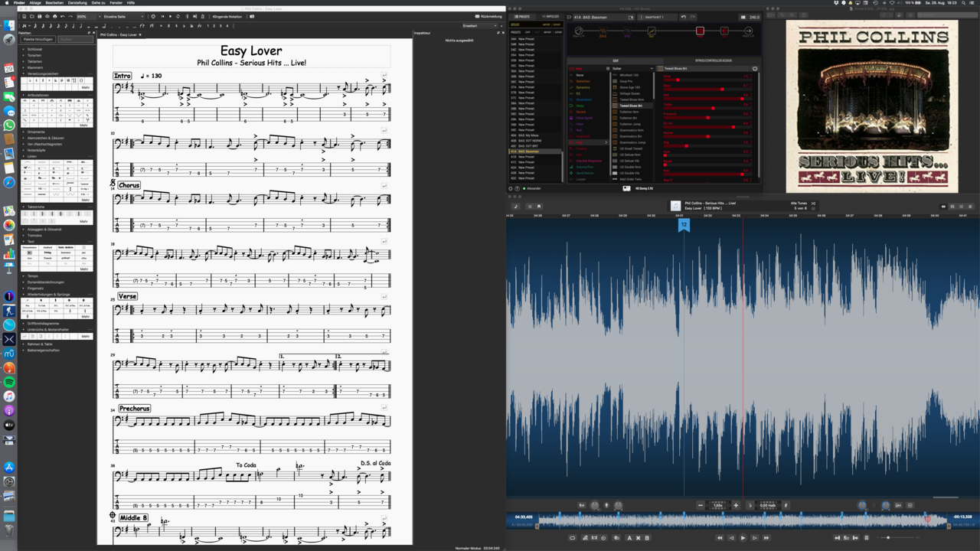
Task: Adjust the Bass parameter slider
Action: [707, 89]
